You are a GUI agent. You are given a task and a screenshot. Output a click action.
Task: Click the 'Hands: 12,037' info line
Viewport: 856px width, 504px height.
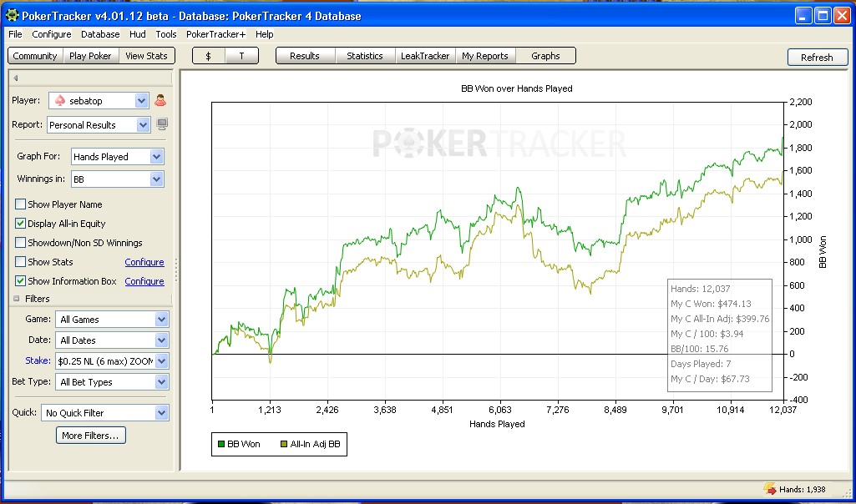click(701, 289)
